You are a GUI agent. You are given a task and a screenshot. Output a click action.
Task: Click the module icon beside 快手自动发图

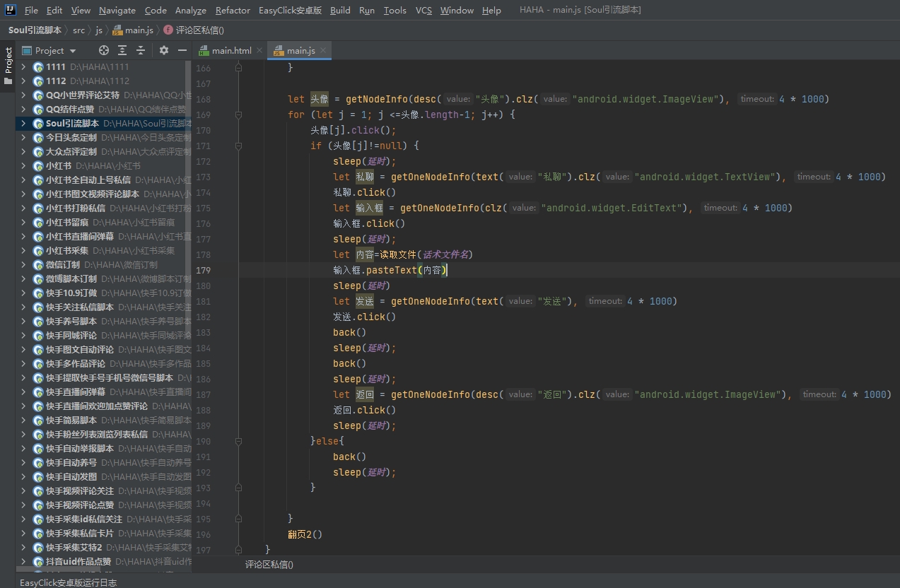point(38,477)
